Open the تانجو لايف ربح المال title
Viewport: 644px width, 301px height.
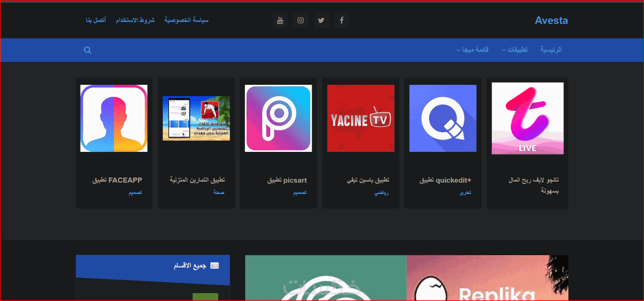pyautogui.click(x=533, y=185)
